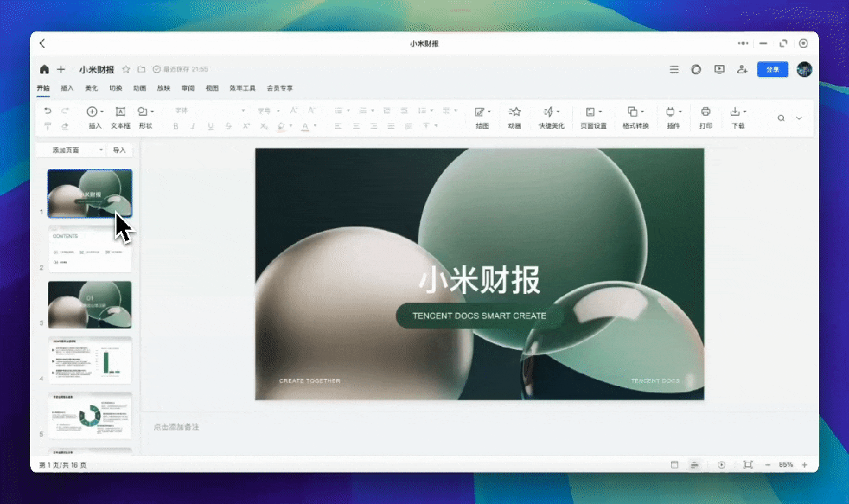This screenshot has width=849, height=504.
Task: Align text left
Action: (338, 126)
